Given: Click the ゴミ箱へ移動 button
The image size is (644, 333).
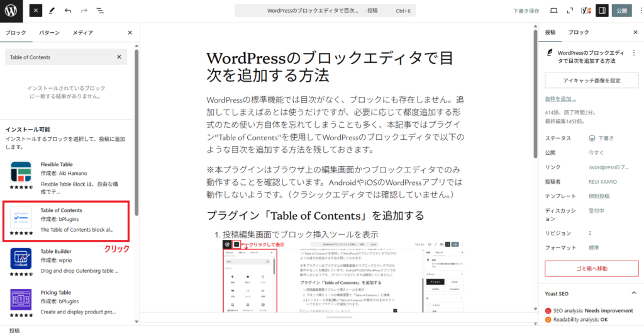Looking at the screenshot, I should point(591,269).
